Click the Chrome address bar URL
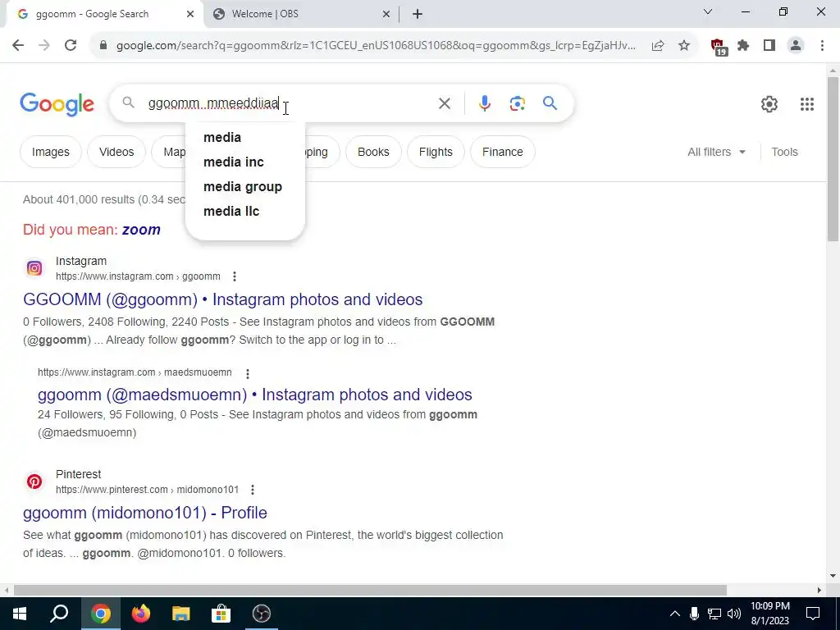 click(376, 46)
